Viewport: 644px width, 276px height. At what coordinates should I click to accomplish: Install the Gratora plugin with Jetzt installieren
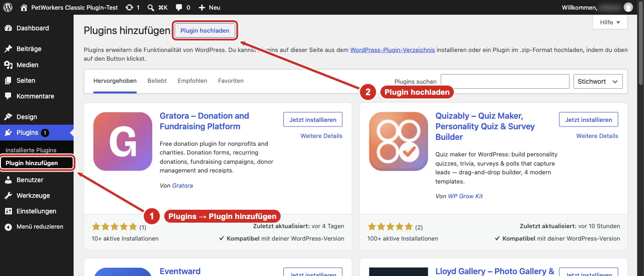coord(313,120)
